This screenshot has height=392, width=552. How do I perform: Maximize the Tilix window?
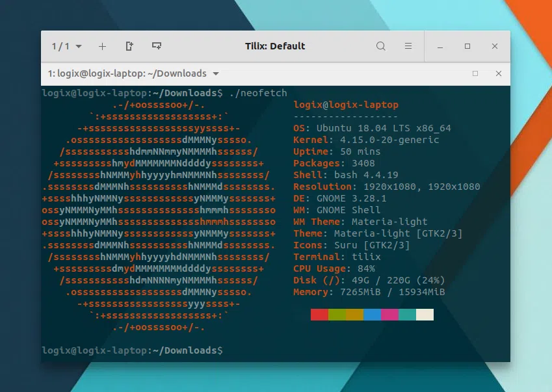pyautogui.click(x=467, y=46)
